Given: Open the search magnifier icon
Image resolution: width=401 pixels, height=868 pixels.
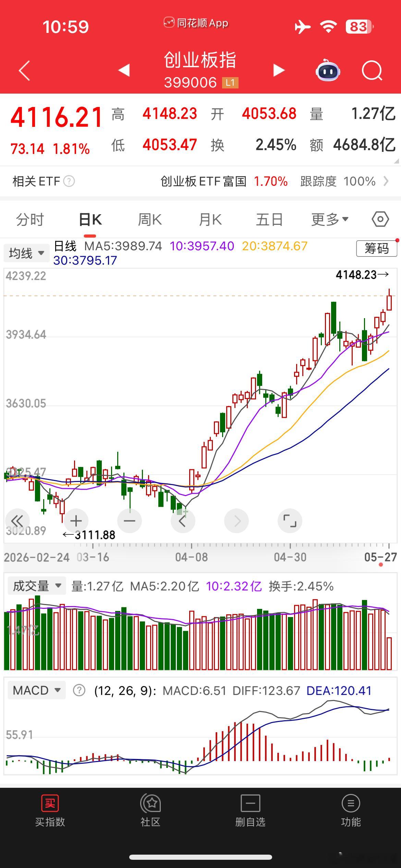Looking at the screenshot, I should [372, 71].
